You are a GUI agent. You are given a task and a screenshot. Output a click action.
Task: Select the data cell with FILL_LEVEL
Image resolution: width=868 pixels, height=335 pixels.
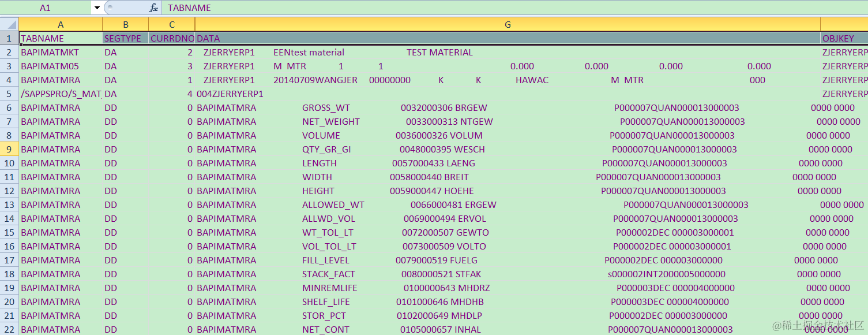tap(508, 260)
